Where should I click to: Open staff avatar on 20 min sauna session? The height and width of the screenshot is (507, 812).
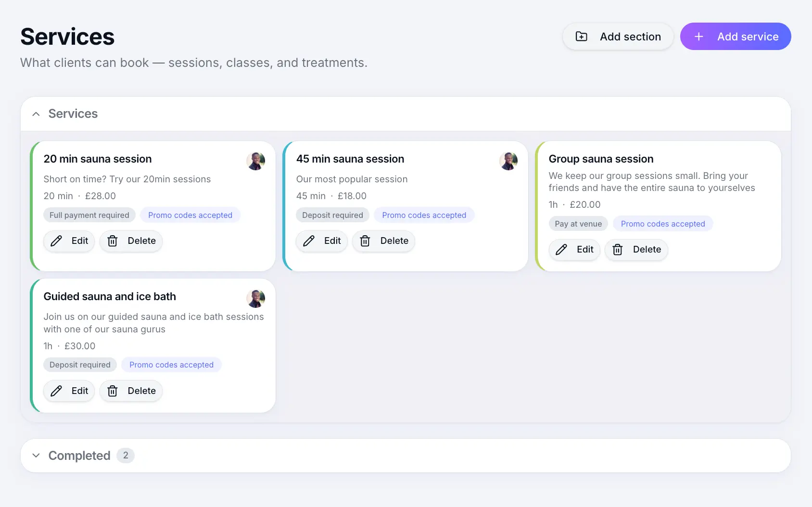pos(255,161)
